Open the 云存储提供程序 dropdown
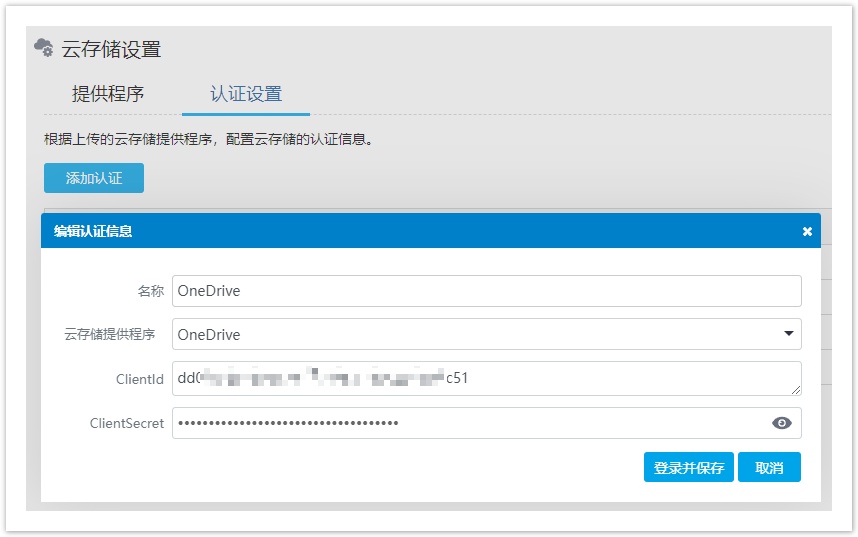This screenshot has height=537, width=858. point(486,334)
